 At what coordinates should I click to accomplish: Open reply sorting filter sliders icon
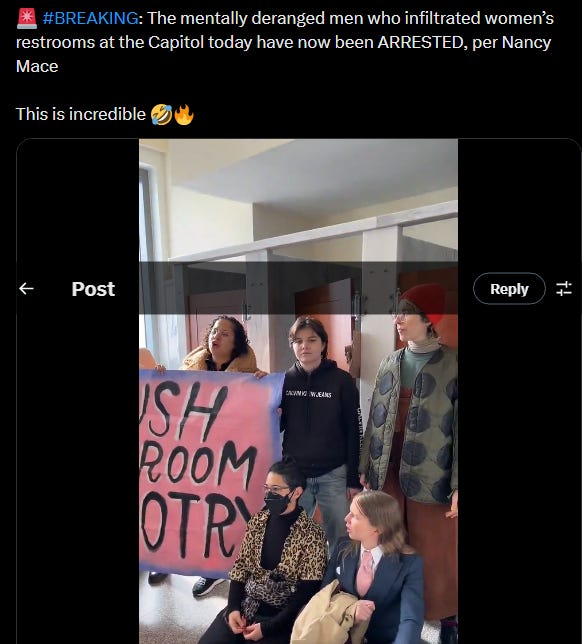click(x=564, y=288)
